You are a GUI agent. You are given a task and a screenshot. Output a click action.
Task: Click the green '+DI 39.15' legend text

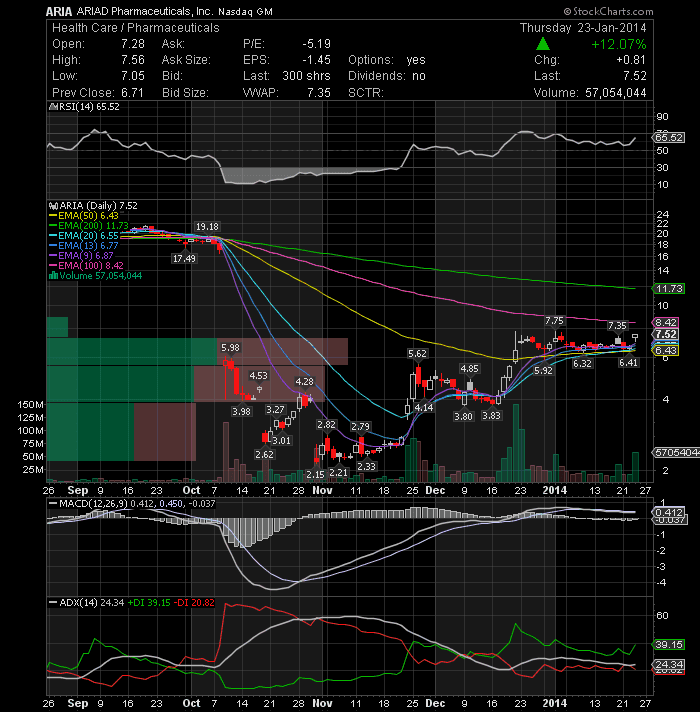pos(148,603)
